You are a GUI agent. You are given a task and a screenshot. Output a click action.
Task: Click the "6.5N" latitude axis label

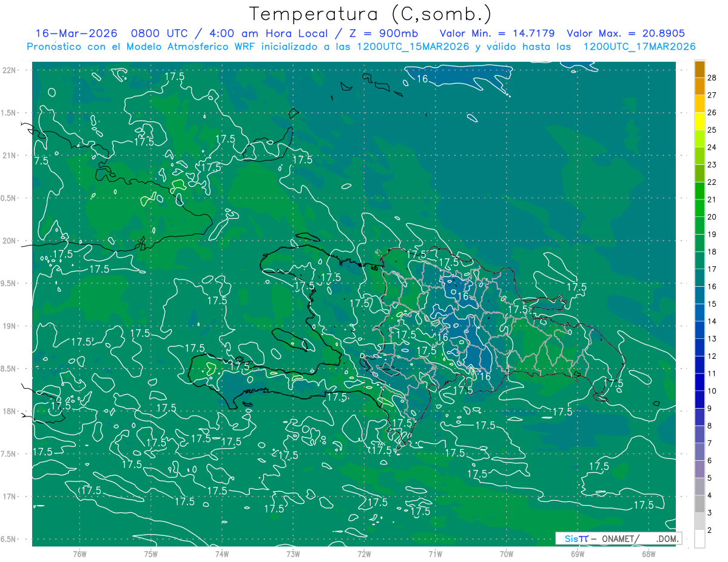[x=8, y=539]
